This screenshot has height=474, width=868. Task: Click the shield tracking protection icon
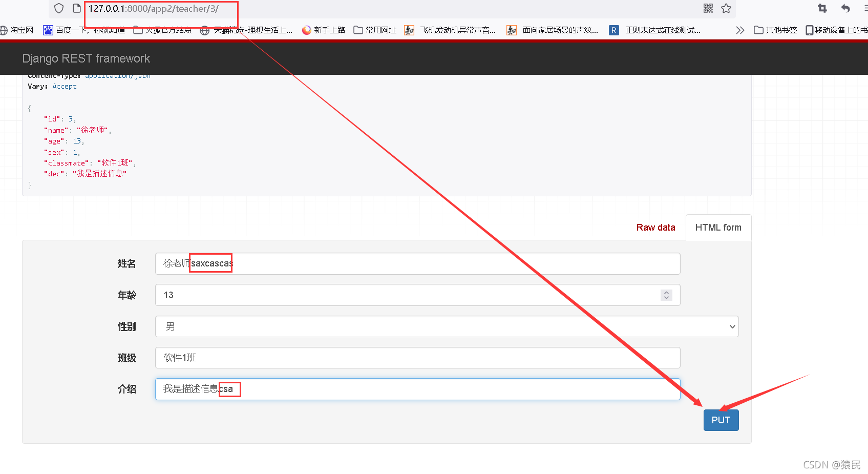[x=59, y=8]
